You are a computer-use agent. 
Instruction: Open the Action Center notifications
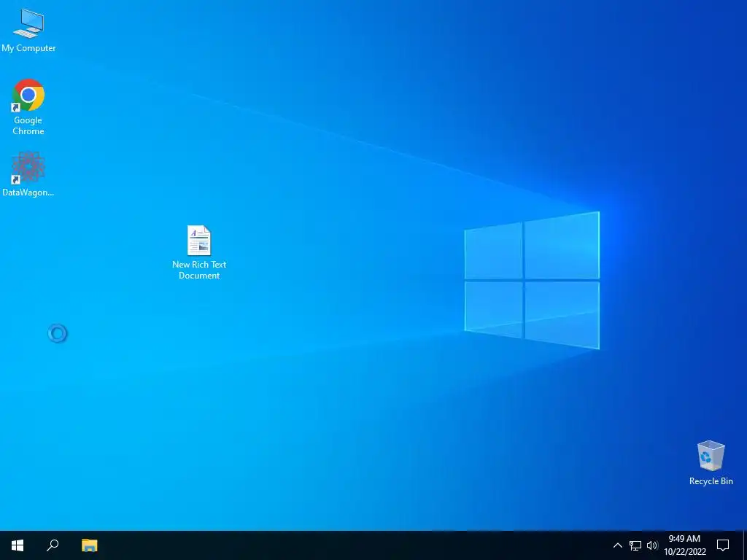click(723, 545)
